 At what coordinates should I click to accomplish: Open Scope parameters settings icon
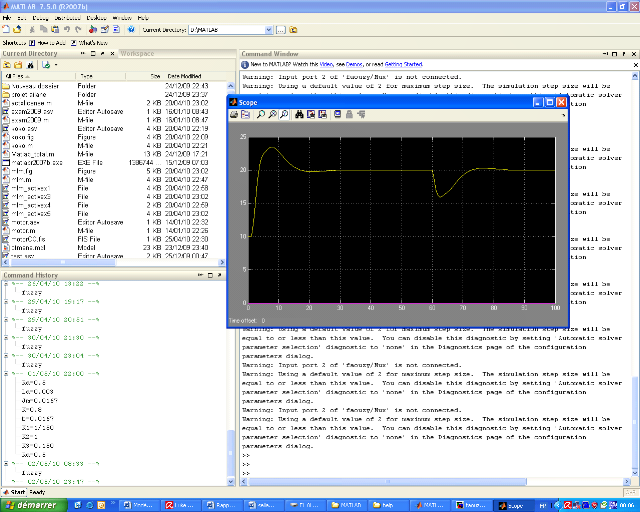(x=245, y=115)
